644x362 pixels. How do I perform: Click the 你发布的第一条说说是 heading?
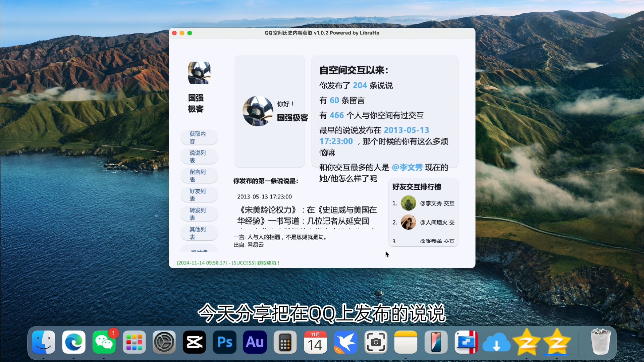(x=266, y=181)
